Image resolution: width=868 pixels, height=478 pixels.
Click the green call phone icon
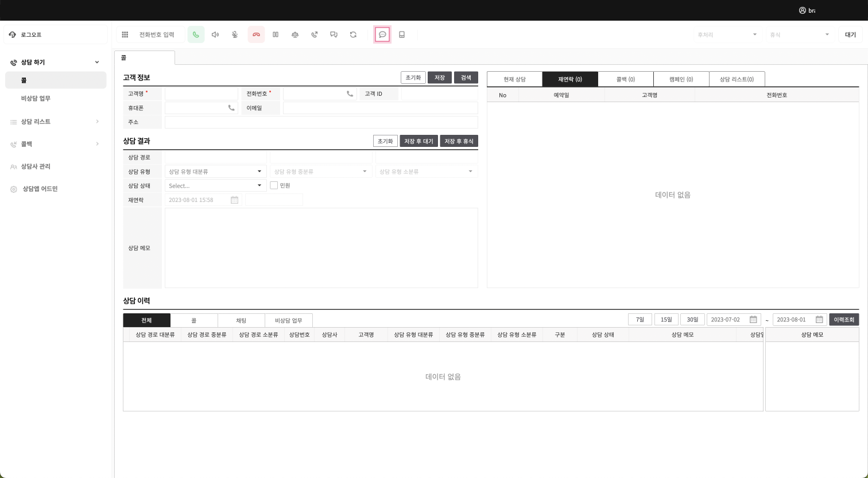click(196, 34)
